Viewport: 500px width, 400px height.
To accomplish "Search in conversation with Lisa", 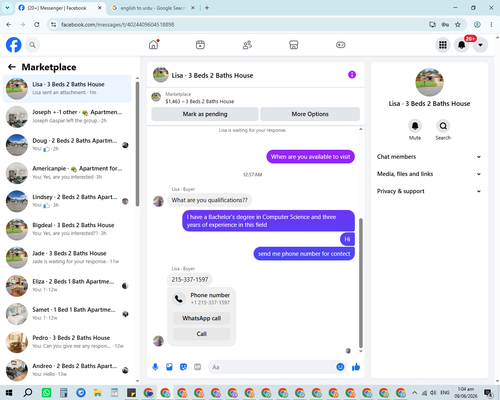I will [443, 126].
